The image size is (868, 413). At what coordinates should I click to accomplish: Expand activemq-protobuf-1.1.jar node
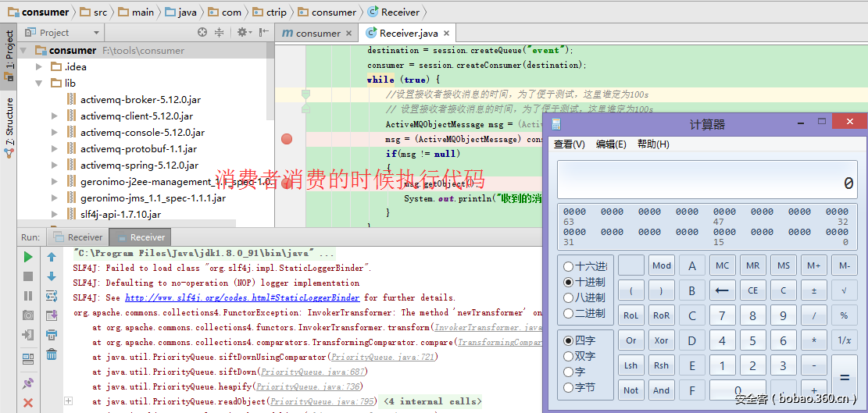point(54,148)
